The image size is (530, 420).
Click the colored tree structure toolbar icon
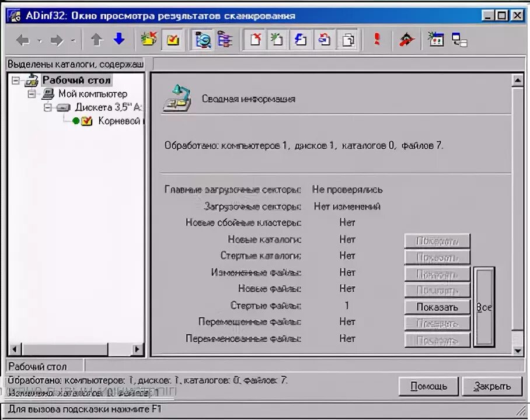225,40
